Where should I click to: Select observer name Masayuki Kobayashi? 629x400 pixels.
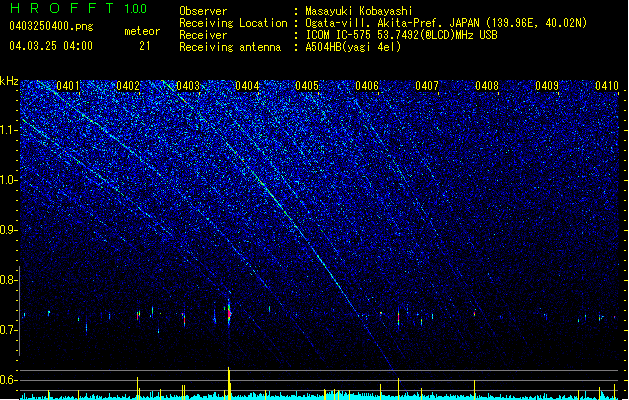click(359, 11)
